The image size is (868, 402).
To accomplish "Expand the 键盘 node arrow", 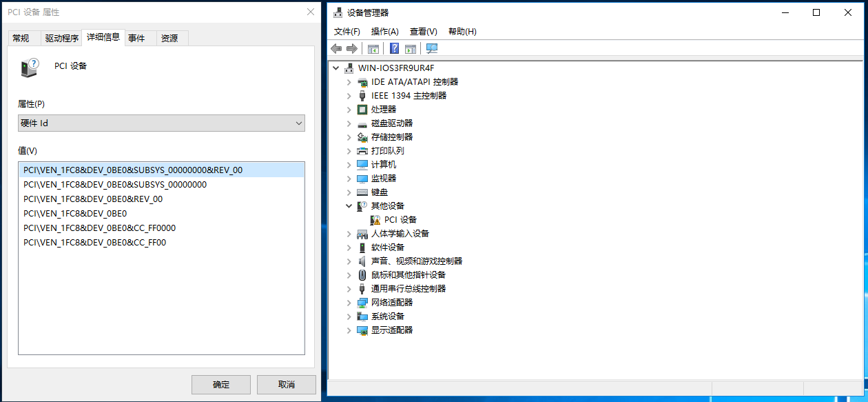I will (349, 192).
